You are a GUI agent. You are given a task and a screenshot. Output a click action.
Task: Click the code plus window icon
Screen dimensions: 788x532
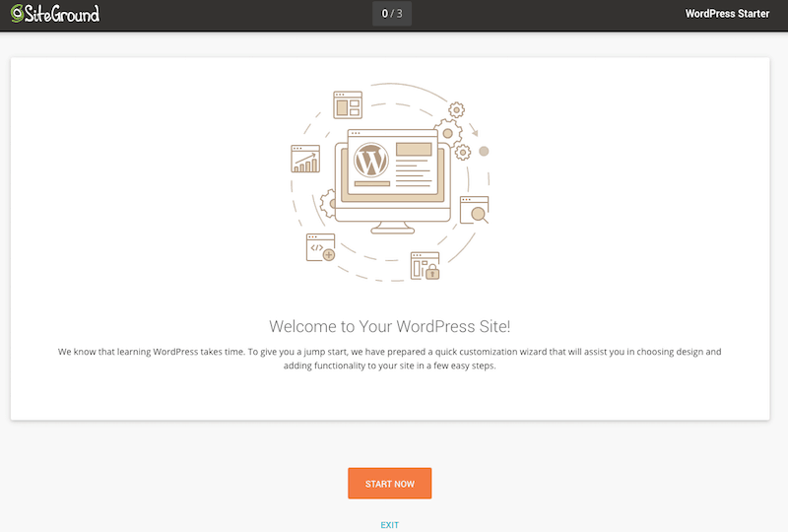coord(321,247)
